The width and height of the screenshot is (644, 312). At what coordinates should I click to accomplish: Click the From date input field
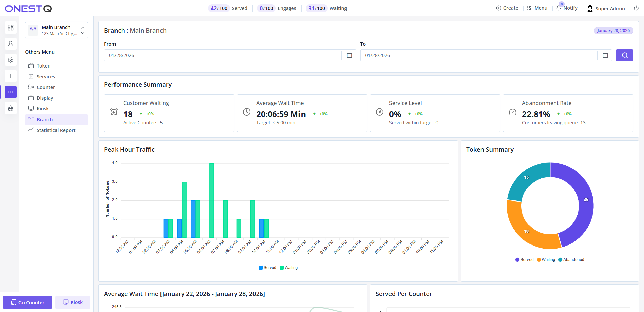pyautogui.click(x=223, y=55)
